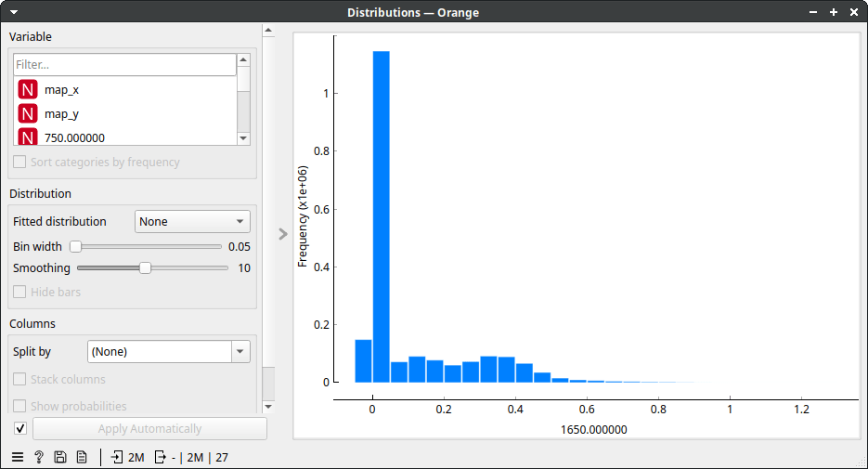
Task: Toggle Sort categories by frequency checkbox
Action: (x=19, y=162)
